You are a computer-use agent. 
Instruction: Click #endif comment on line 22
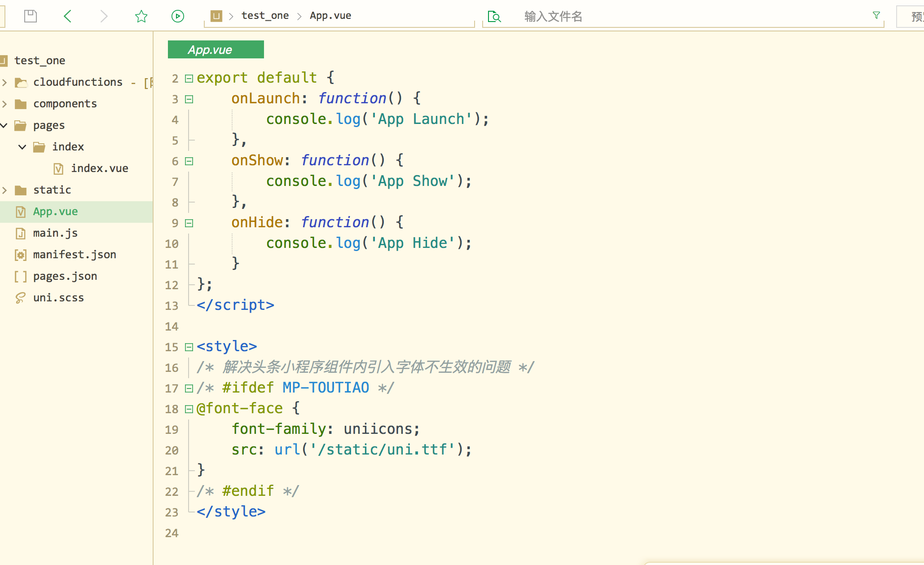pos(248,491)
